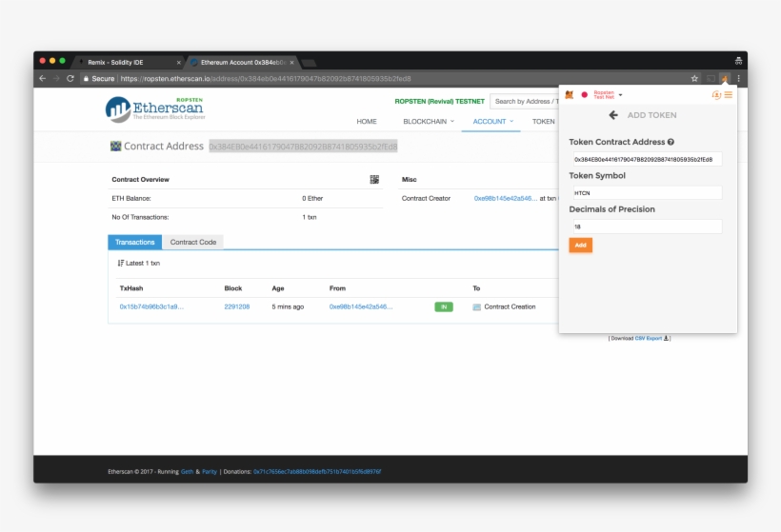Reload the page with the browser refresh icon
Viewport: 781px width, 532px height.
(x=70, y=78)
